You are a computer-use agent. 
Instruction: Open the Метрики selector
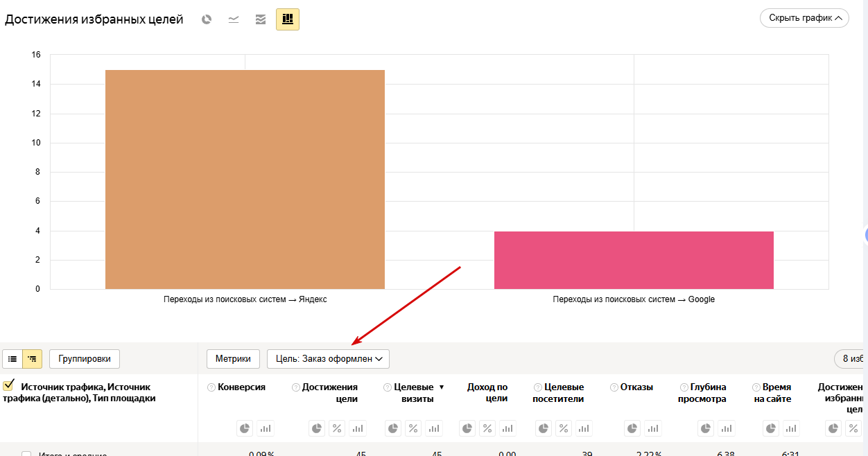click(233, 359)
